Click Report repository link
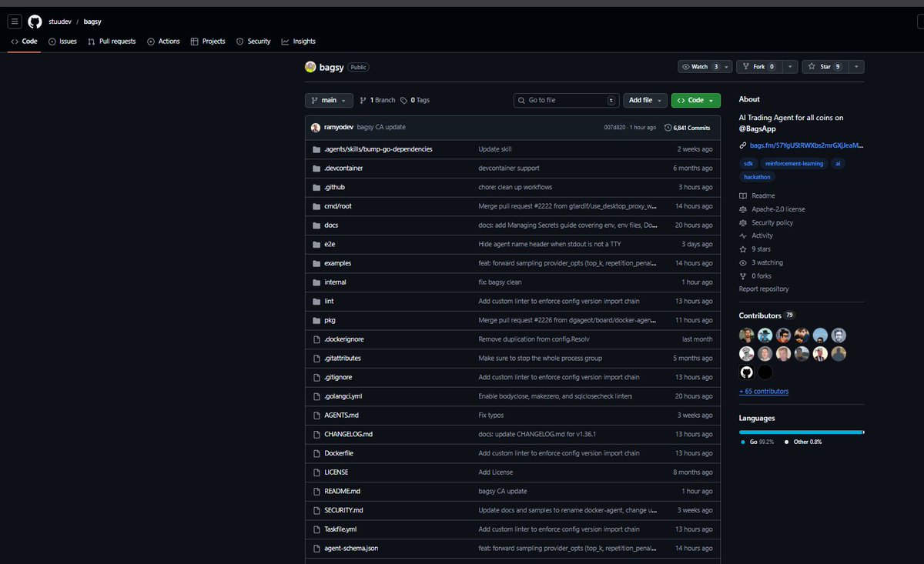The height and width of the screenshot is (564, 924). 764,289
